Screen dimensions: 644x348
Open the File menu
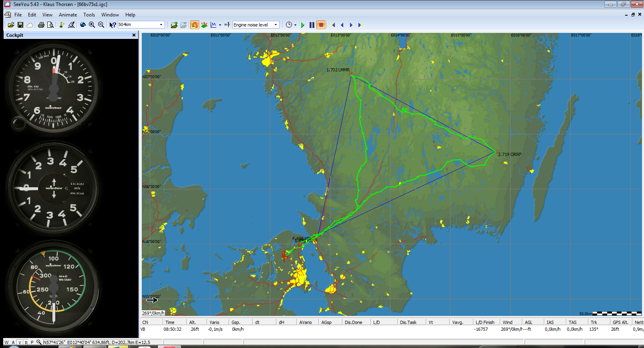(18, 15)
